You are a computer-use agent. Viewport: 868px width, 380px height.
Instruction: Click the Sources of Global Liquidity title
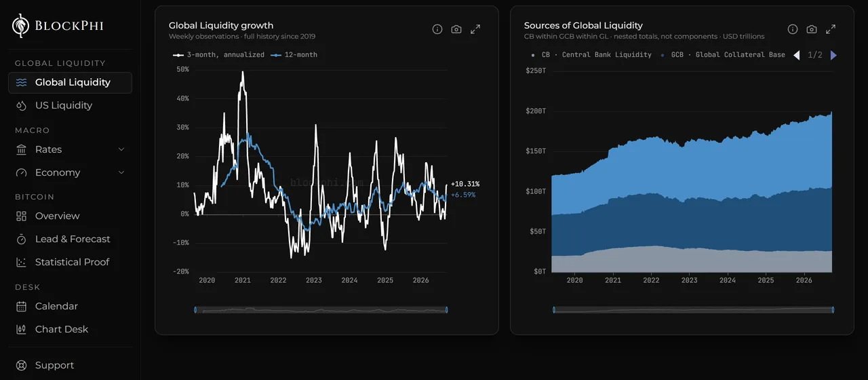583,26
